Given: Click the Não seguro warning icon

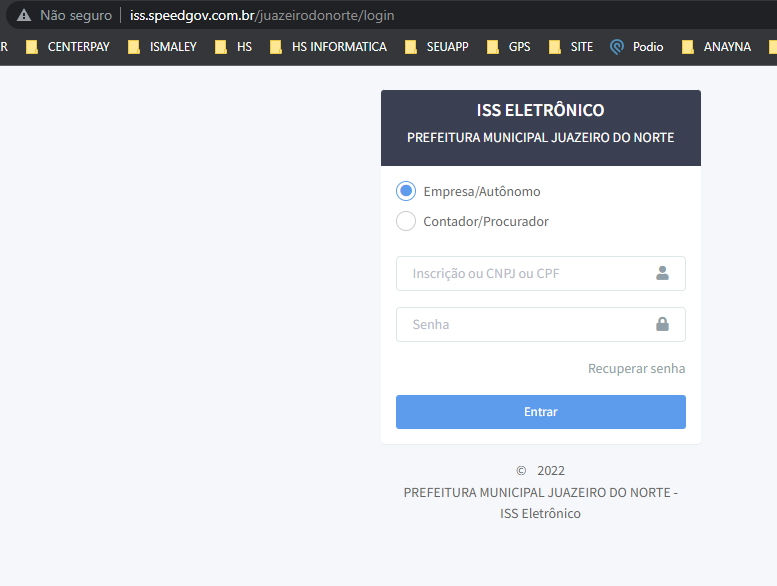Looking at the screenshot, I should click(x=24, y=15).
